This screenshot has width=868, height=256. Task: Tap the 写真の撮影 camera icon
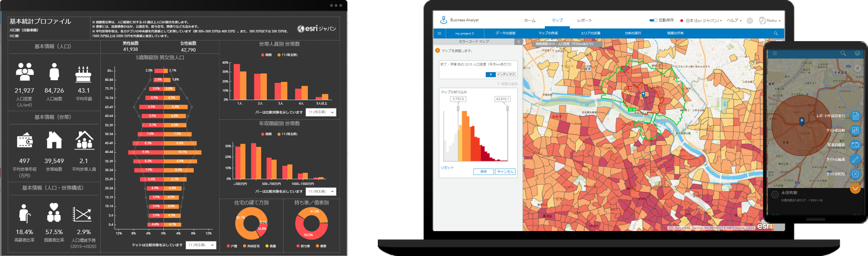[x=855, y=145]
